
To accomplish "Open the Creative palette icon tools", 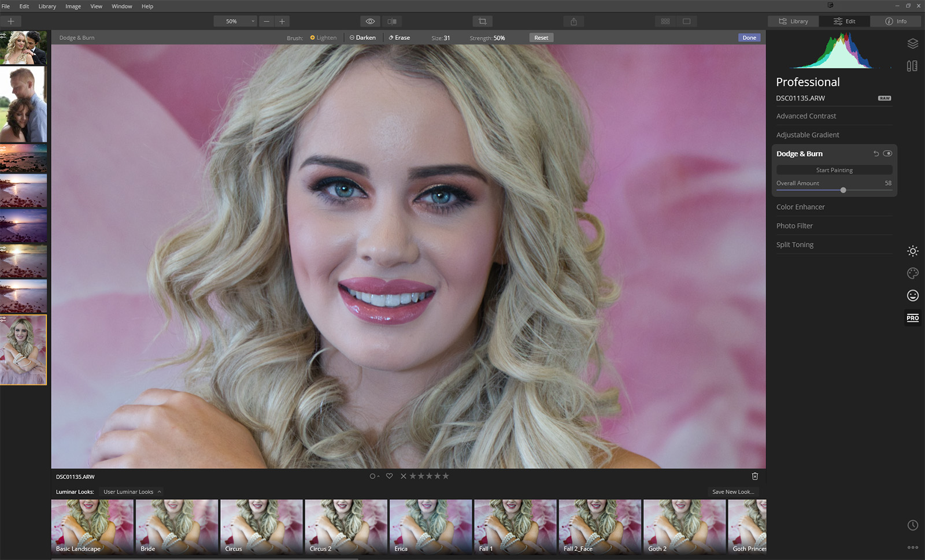I will coord(912,273).
